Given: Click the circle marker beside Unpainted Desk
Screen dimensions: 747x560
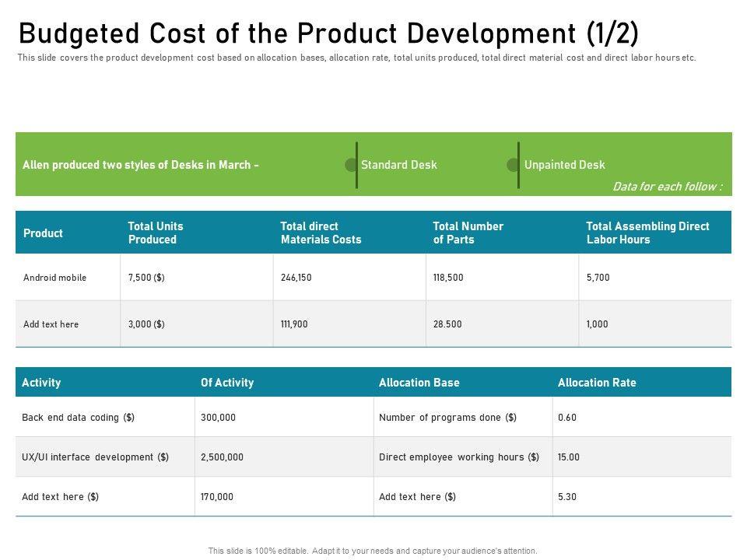Looking at the screenshot, I should point(513,165).
